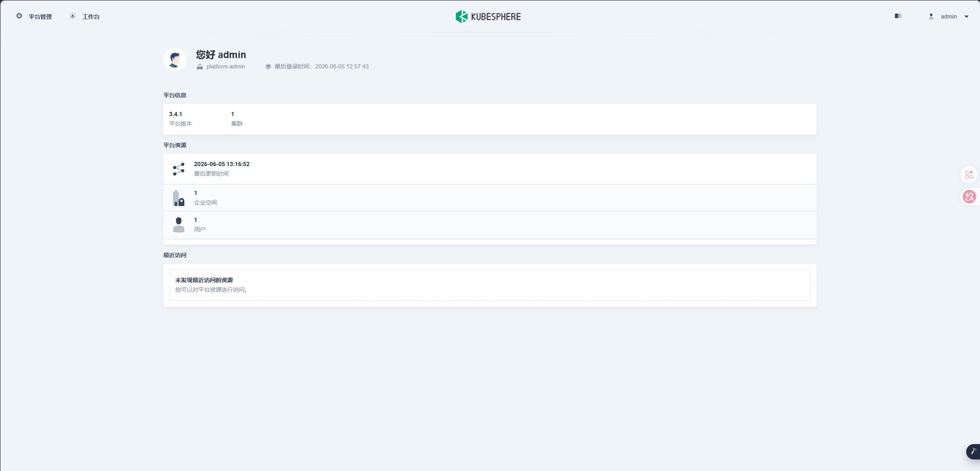Click the admin avatar picture
This screenshot has height=471, width=980.
tap(175, 60)
